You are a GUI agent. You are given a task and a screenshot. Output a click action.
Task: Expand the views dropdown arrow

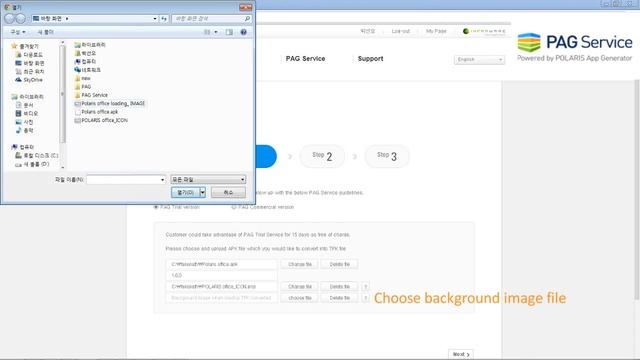[x=216, y=32]
